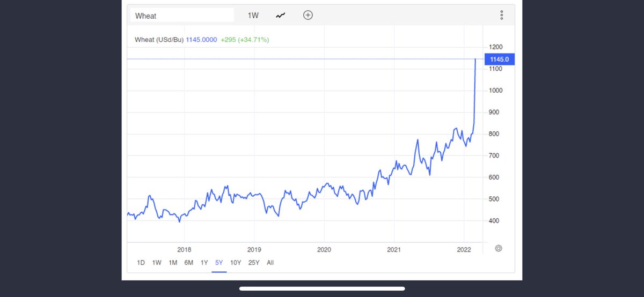Click the 900 y-axis label

click(494, 113)
